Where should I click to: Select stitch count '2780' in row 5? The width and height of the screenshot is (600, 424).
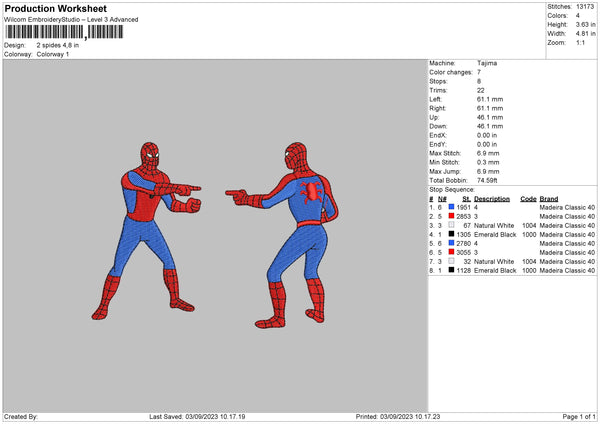pos(463,243)
